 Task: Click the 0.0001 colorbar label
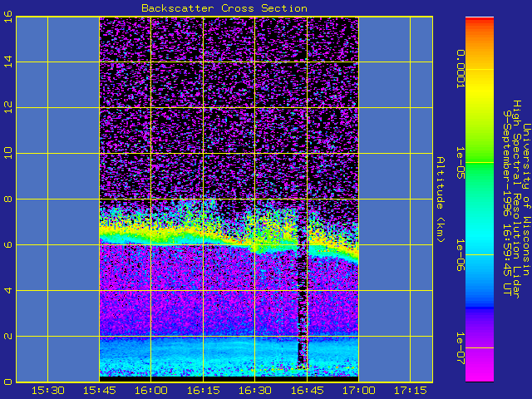(x=461, y=69)
